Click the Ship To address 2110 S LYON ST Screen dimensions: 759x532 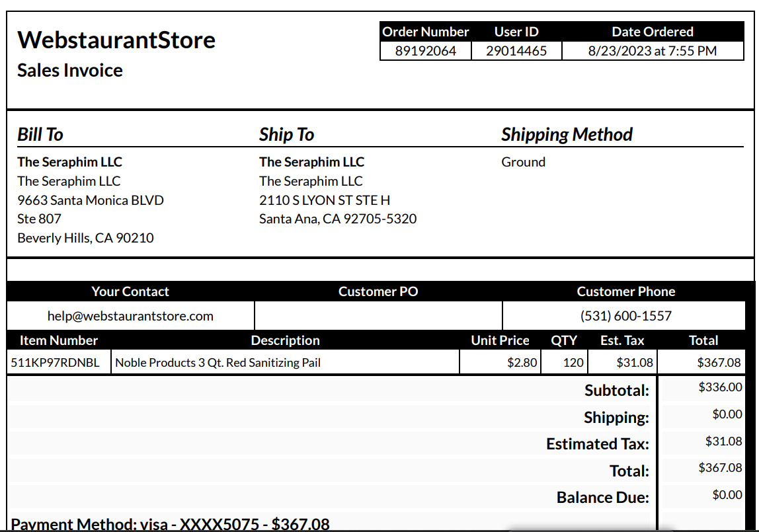[325, 200]
